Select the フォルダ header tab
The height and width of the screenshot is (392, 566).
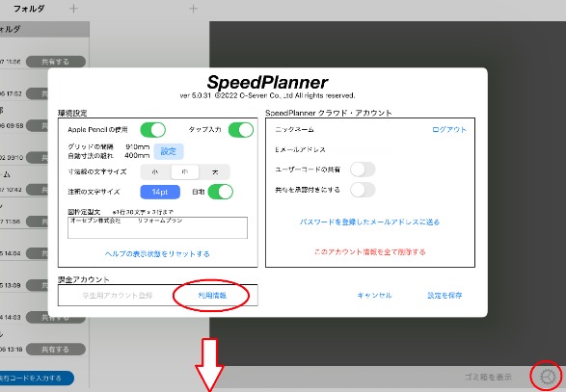(29, 9)
